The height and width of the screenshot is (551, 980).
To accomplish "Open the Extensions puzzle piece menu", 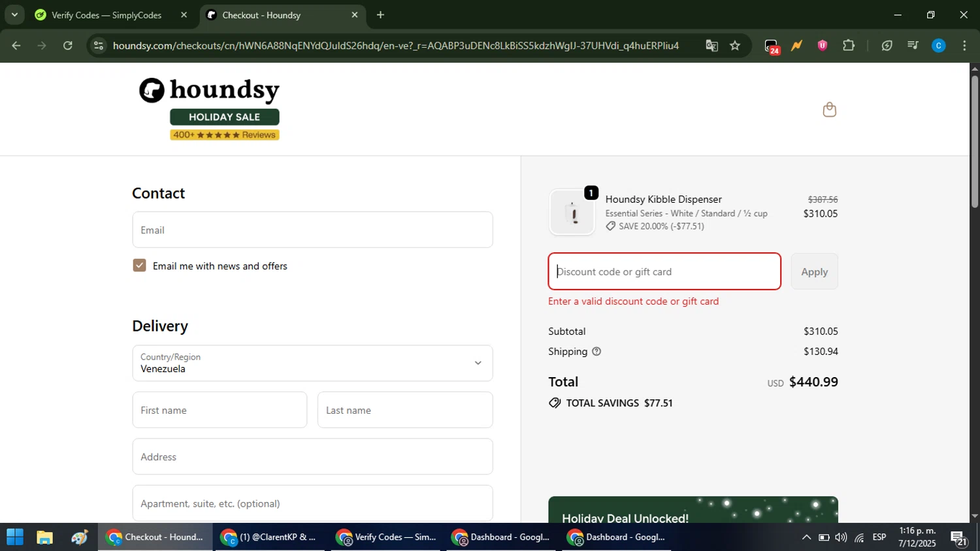I will tap(848, 46).
